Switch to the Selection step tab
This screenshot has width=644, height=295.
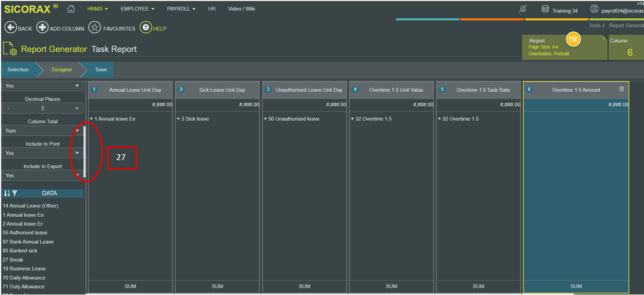point(18,69)
